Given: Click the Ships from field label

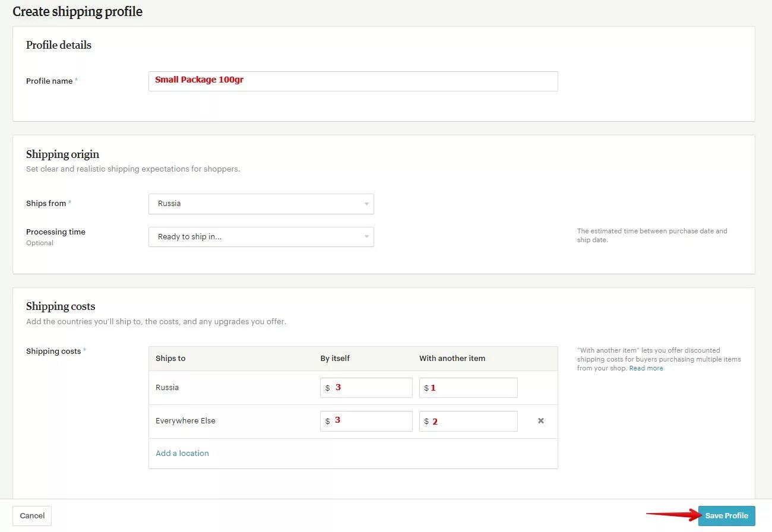Looking at the screenshot, I should tap(46, 204).
